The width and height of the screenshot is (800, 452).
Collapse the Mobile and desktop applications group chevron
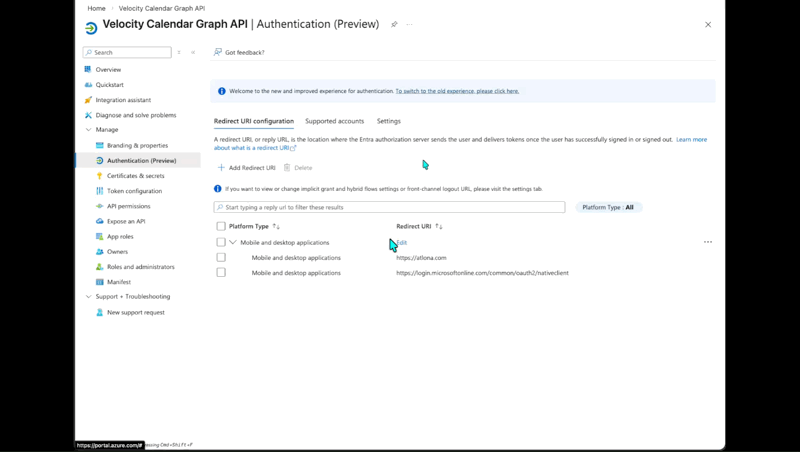(x=233, y=242)
